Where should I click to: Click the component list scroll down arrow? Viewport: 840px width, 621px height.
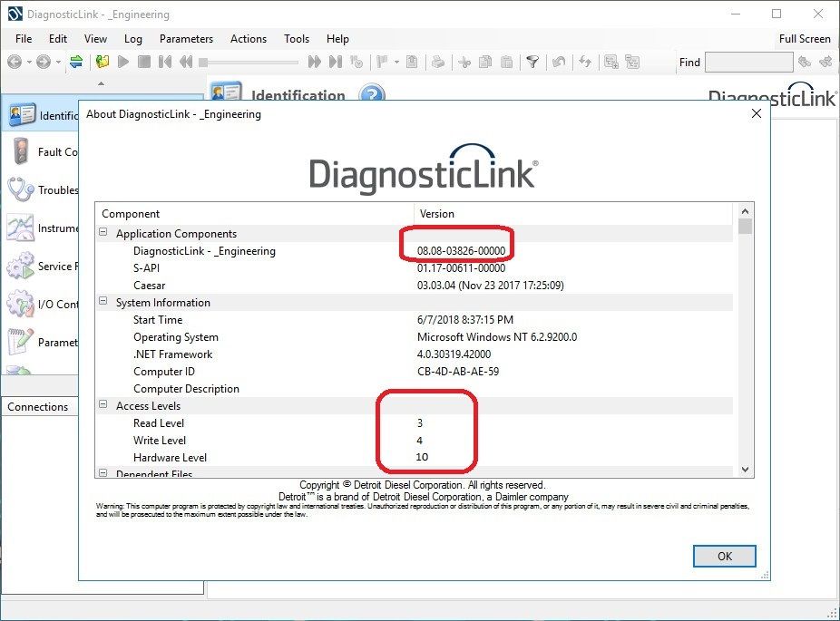745,470
